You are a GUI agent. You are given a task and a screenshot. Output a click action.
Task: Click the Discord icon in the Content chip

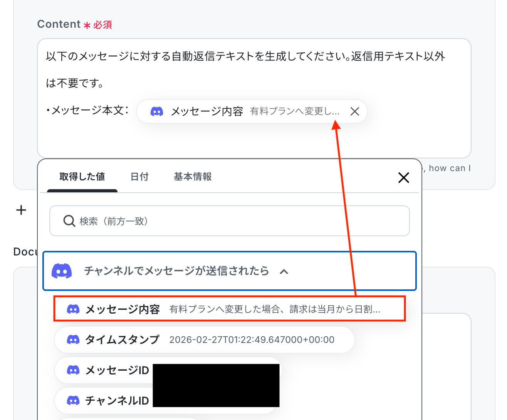click(x=156, y=112)
